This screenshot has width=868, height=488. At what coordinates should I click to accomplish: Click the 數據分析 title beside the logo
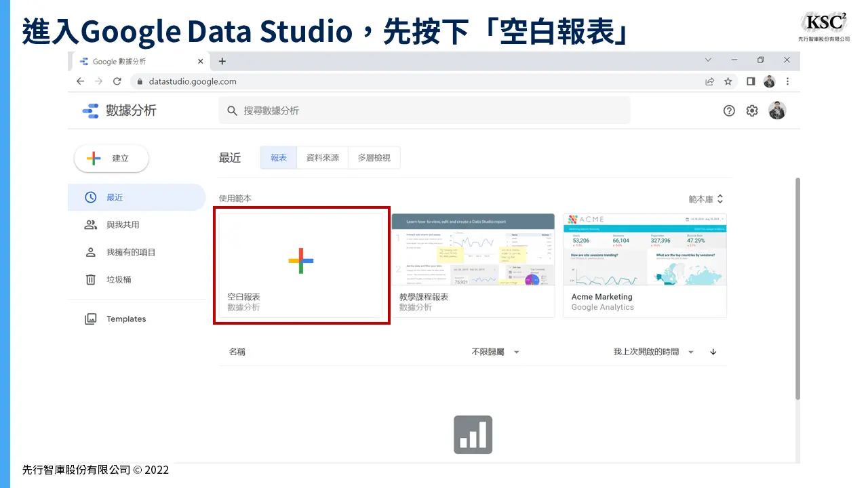131,110
